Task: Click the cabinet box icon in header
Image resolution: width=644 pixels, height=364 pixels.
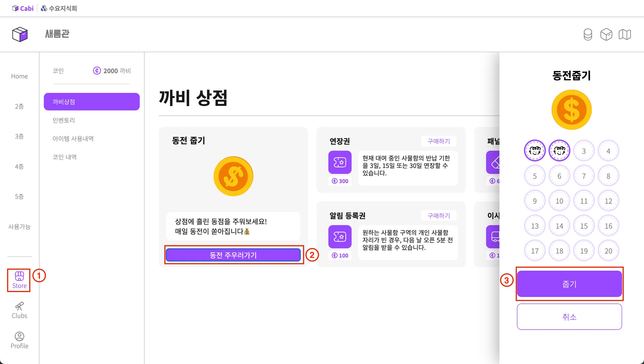Action: tap(606, 34)
